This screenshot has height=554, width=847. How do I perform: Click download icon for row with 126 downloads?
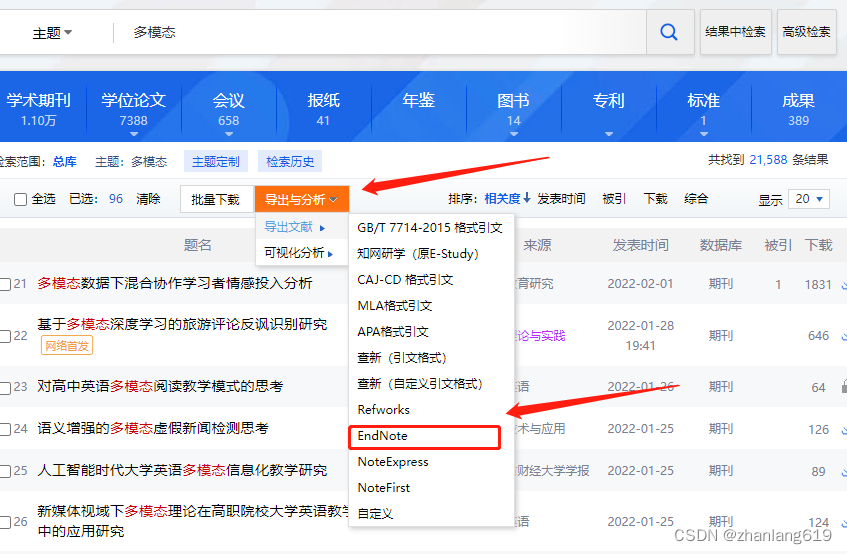tap(844, 429)
